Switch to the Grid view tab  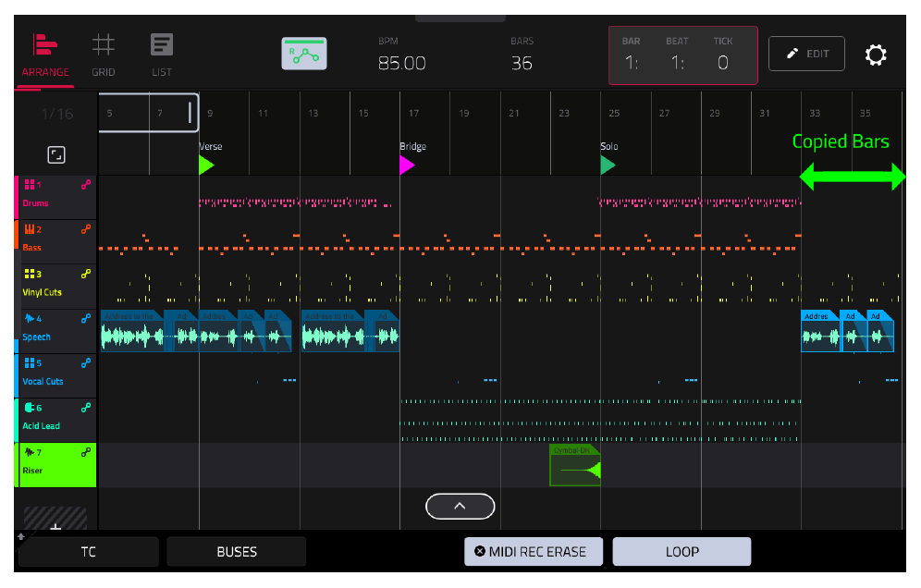pos(103,56)
